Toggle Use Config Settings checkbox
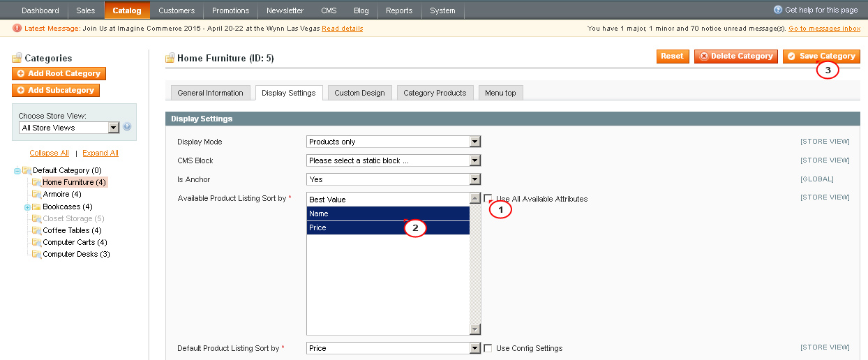The width and height of the screenshot is (868, 360). pos(488,348)
